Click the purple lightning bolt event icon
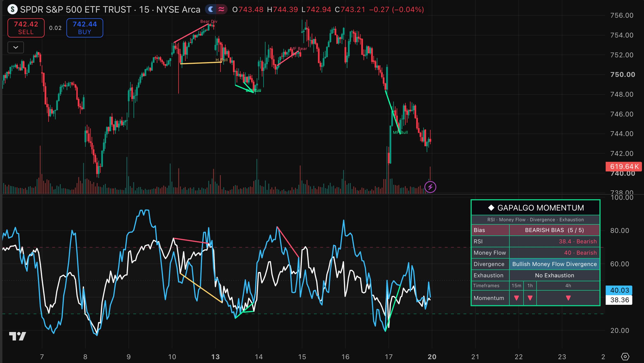Image resolution: width=644 pixels, height=363 pixels. click(430, 187)
